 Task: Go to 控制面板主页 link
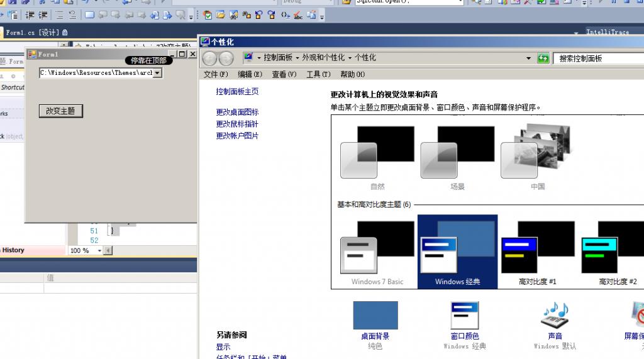pos(237,92)
